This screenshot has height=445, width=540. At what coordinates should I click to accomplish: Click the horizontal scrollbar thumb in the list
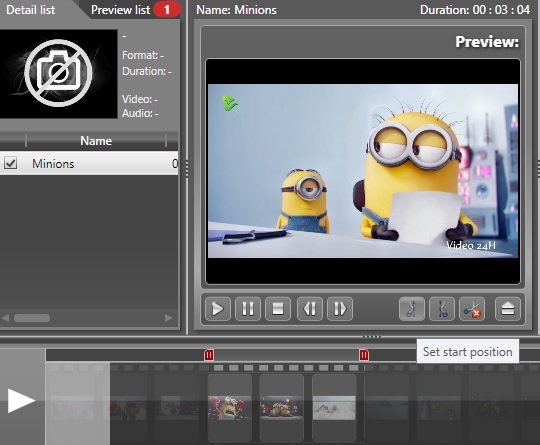click(32, 318)
